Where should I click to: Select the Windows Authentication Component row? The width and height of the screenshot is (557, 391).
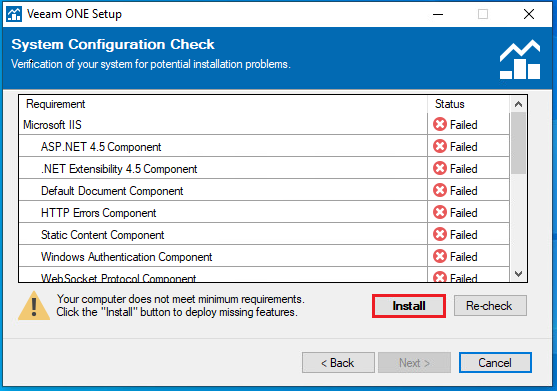point(264,256)
